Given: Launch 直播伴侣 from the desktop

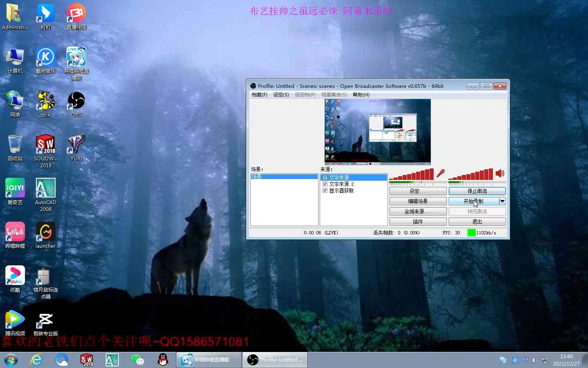Looking at the screenshot, I should point(76,17).
